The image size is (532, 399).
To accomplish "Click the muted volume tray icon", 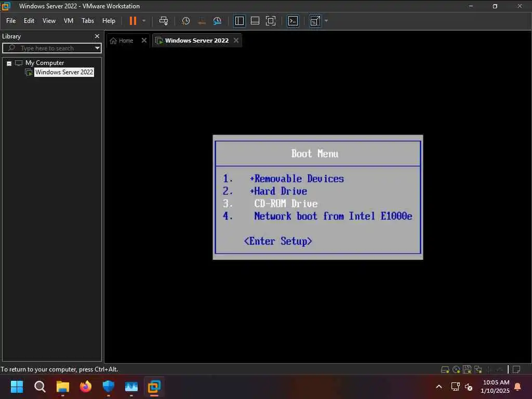I will point(469,387).
